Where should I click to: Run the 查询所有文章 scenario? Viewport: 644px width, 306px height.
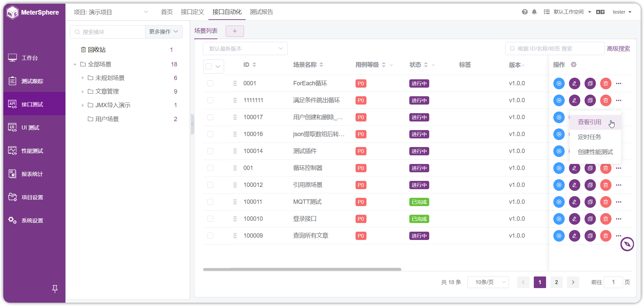[559, 236]
